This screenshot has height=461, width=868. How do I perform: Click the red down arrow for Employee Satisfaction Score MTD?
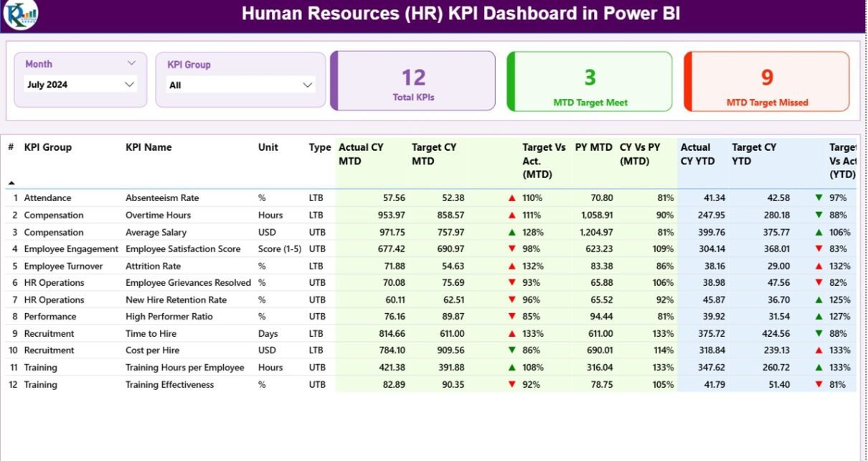pos(511,249)
